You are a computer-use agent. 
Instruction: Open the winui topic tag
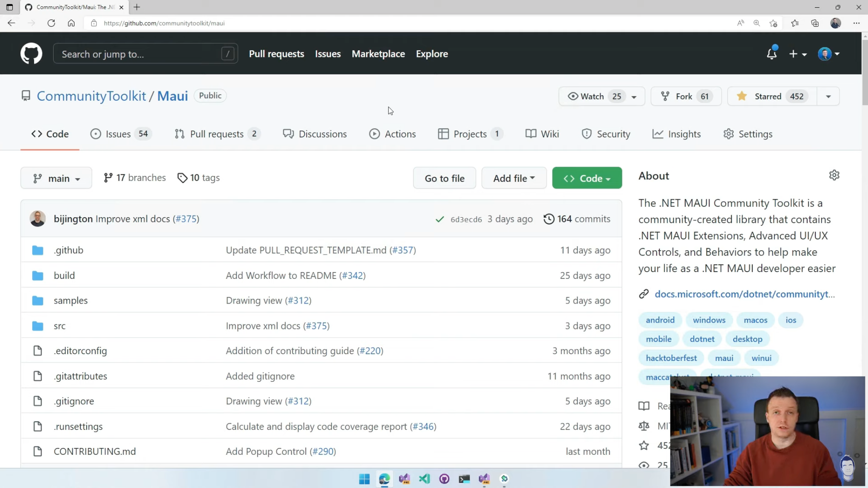coord(761,358)
